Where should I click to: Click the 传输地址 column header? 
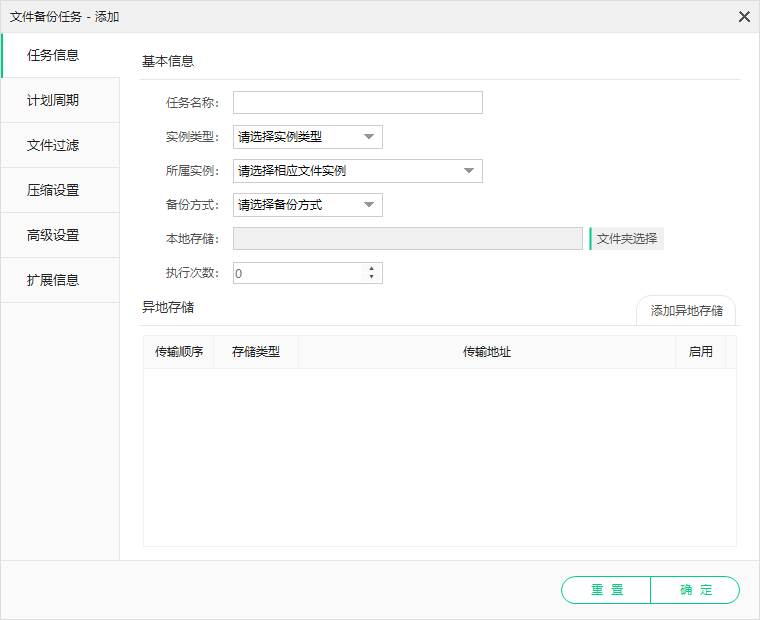(x=487, y=352)
